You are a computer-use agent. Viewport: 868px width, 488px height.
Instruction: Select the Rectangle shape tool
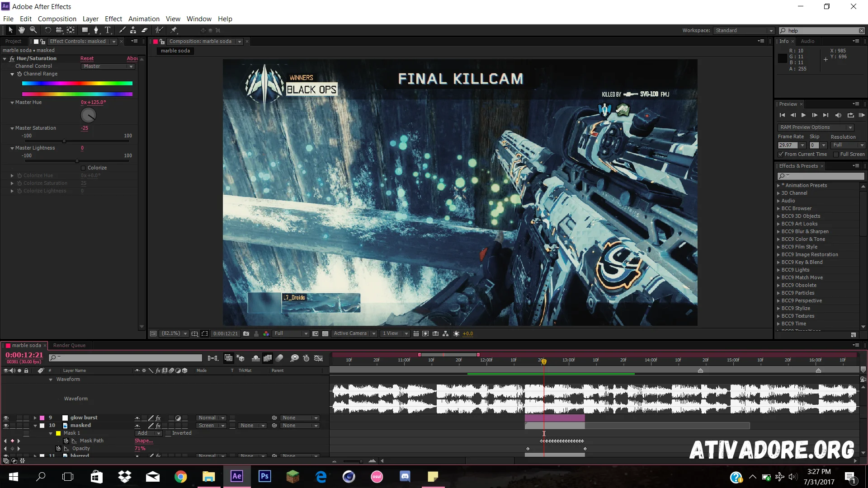coord(85,30)
